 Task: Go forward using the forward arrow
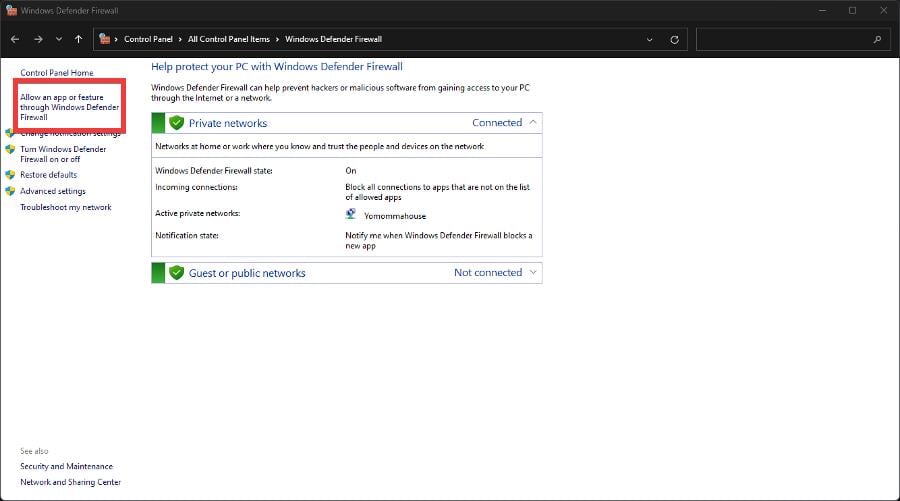[38, 39]
